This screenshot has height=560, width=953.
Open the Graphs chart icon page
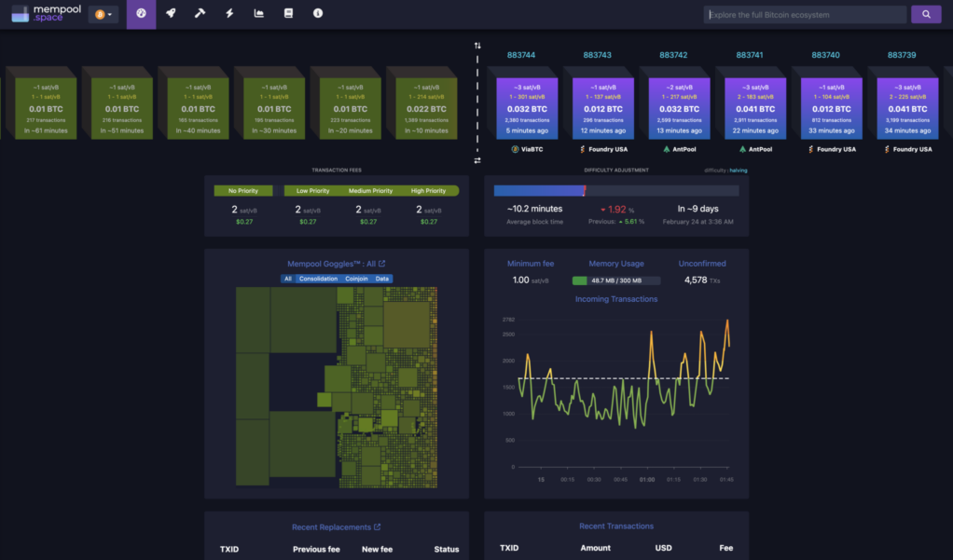click(x=258, y=14)
